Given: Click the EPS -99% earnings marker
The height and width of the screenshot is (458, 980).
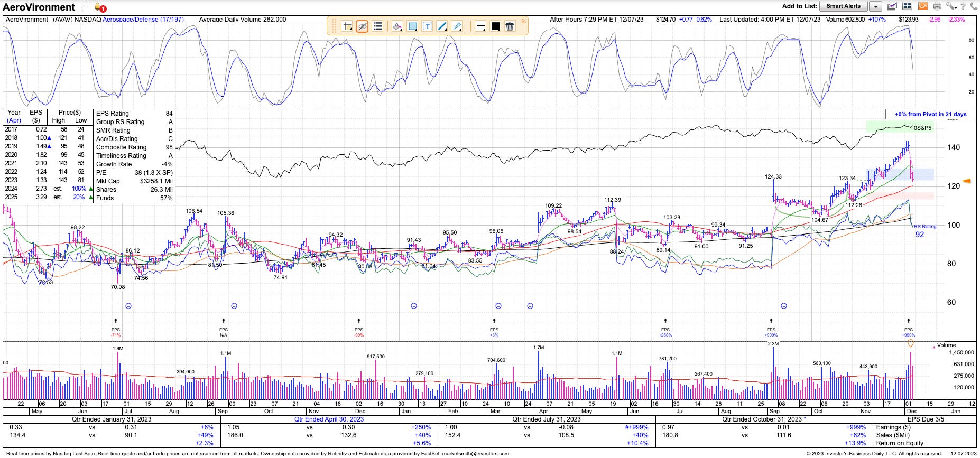Looking at the screenshot, I should point(359,328).
